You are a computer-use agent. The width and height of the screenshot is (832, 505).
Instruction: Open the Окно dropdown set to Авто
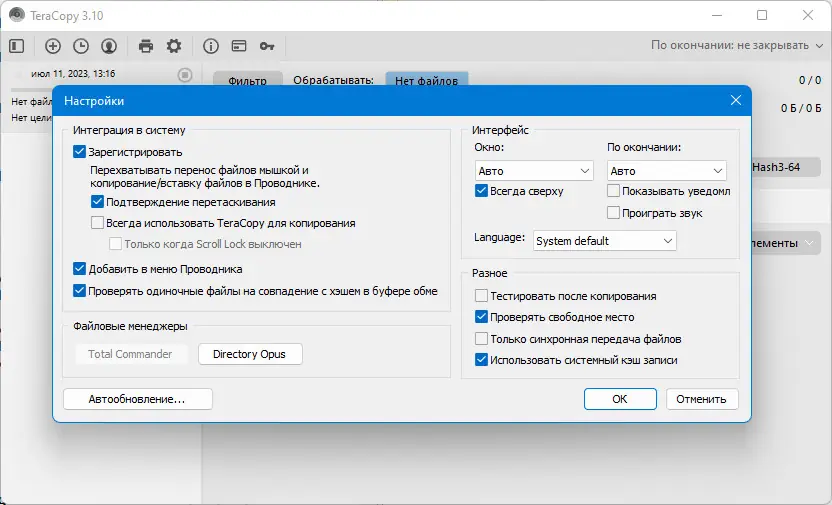click(534, 171)
